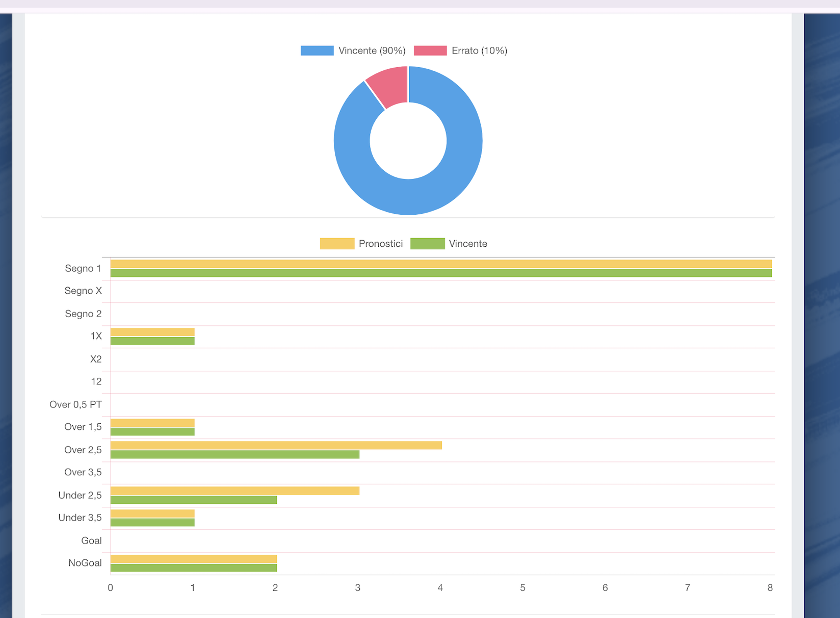The width and height of the screenshot is (840, 618).
Task: Select the yellow Over 2,5 Pronostici bar
Action: (276, 445)
